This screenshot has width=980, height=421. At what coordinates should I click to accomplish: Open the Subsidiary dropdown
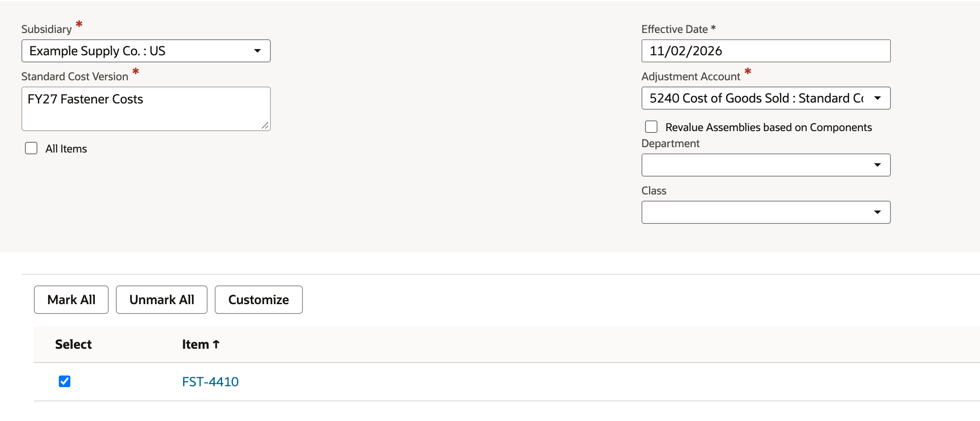click(146, 51)
